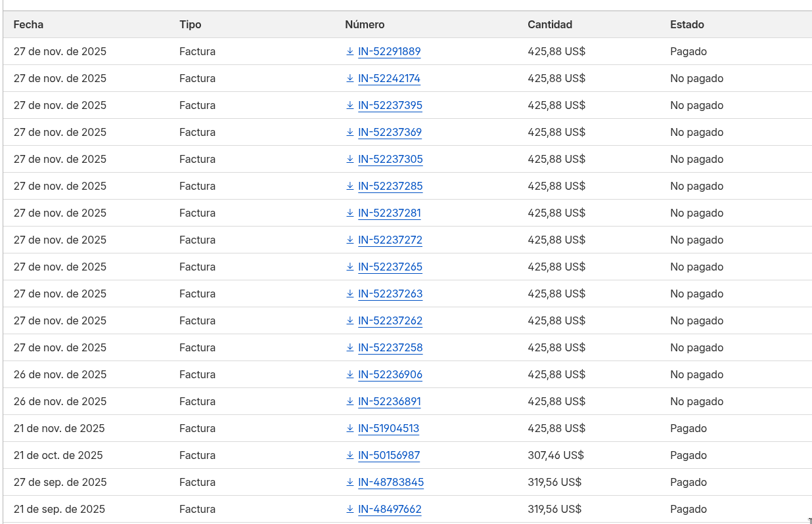Download invoice IN-52237285 using its arrow icon
The width and height of the screenshot is (812, 524).
click(x=349, y=186)
